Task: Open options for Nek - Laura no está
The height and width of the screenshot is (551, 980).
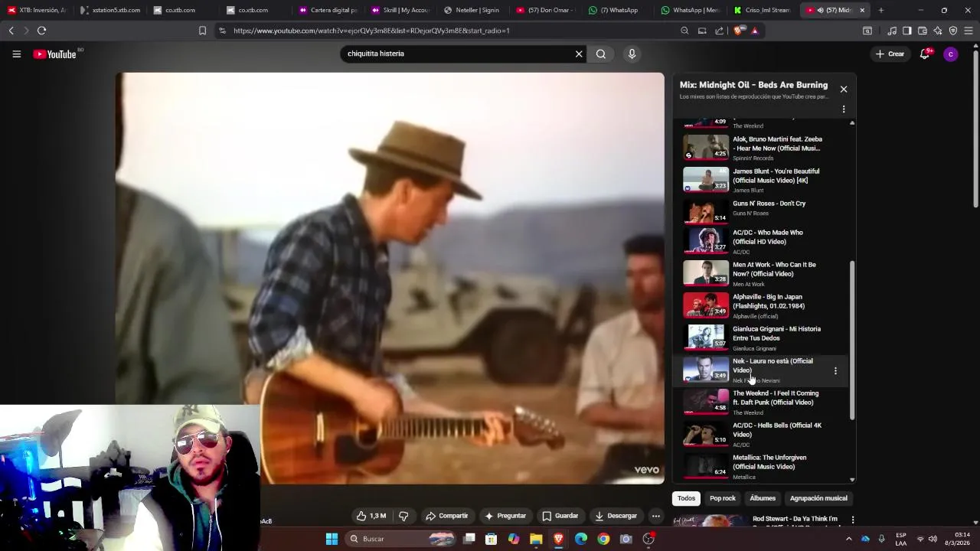Action: click(835, 370)
